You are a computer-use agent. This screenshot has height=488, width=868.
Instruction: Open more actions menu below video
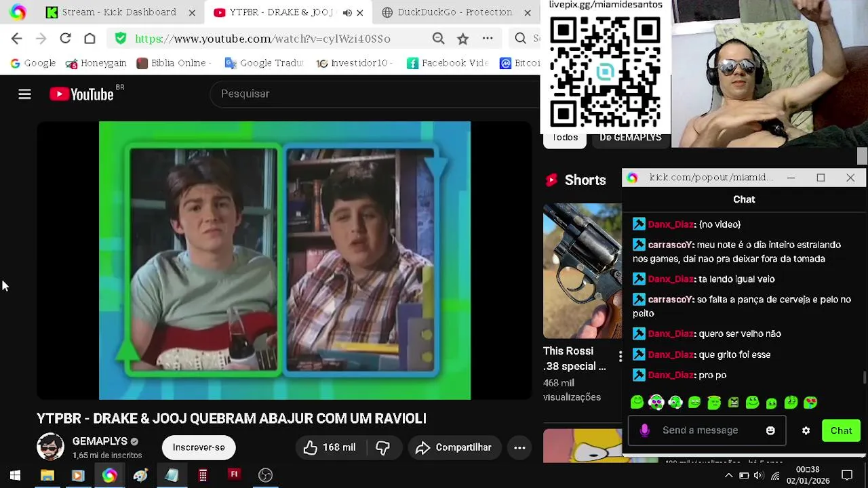click(x=519, y=447)
